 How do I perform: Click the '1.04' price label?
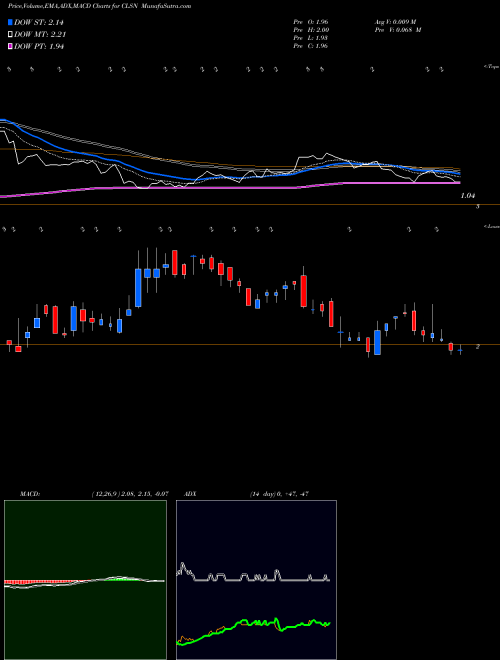pyautogui.click(x=468, y=196)
